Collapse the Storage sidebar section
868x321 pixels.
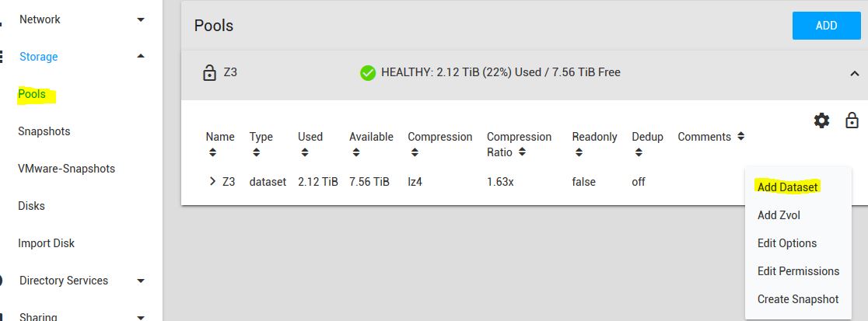140,57
